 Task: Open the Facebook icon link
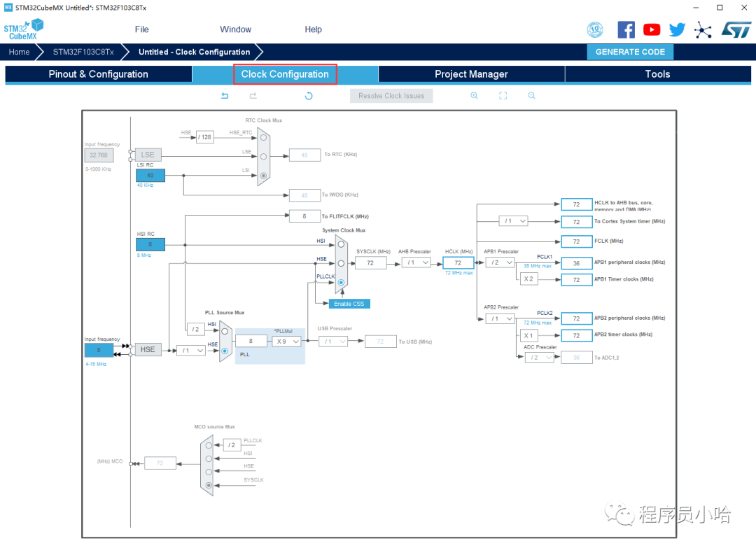pyautogui.click(x=626, y=29)
